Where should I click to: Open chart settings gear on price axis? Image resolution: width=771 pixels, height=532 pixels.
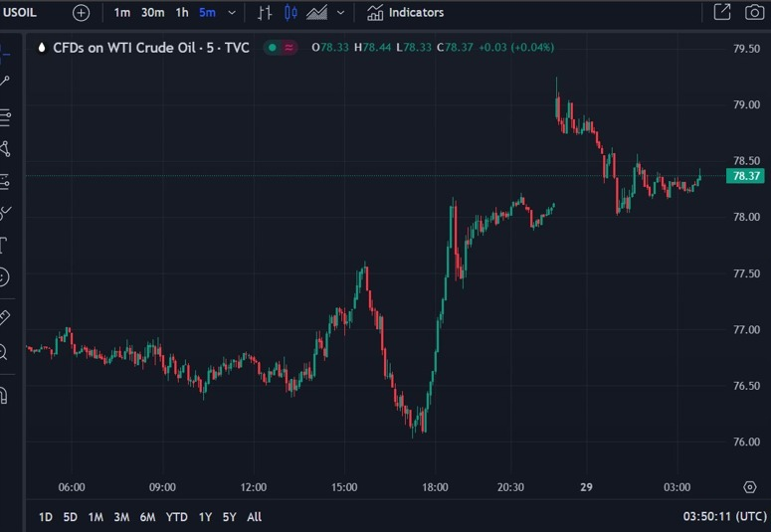[x=749, y=487]
